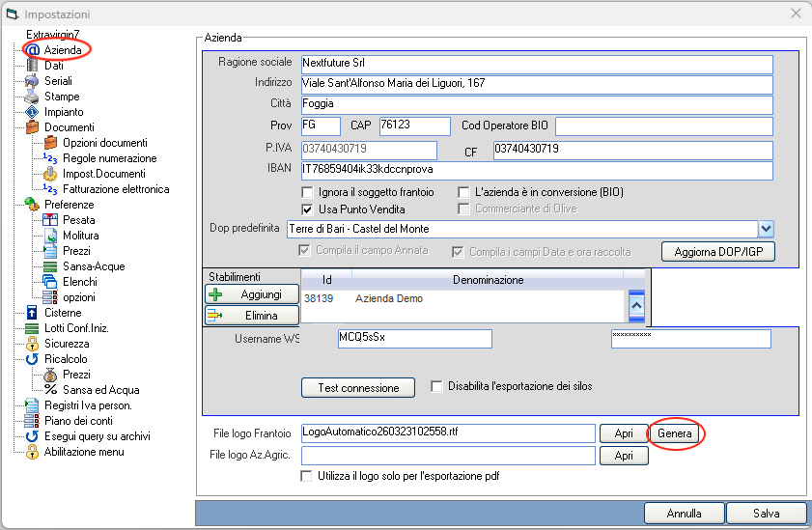Image resolution: width=812 pixels, height=530 pixels.
Task: Click the Prezzi icon under Preferenze
Action: click(x=51, y=251)
